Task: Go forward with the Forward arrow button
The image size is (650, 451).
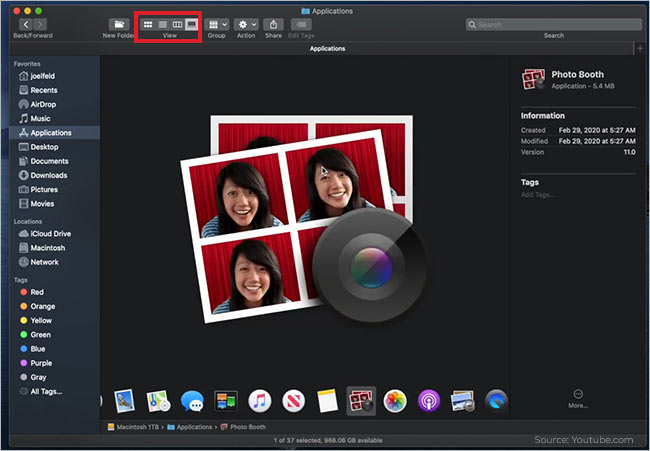Action: coord(40,24)
